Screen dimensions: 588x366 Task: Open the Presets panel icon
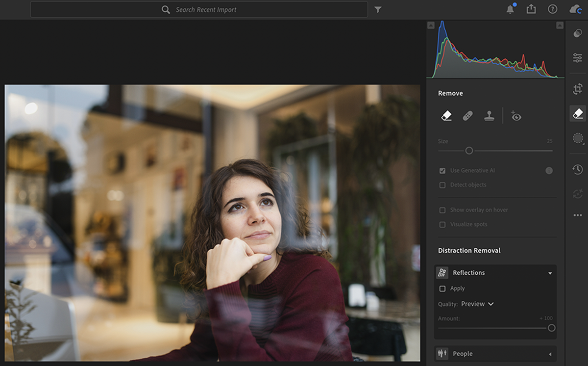click(x=578, y=33)
